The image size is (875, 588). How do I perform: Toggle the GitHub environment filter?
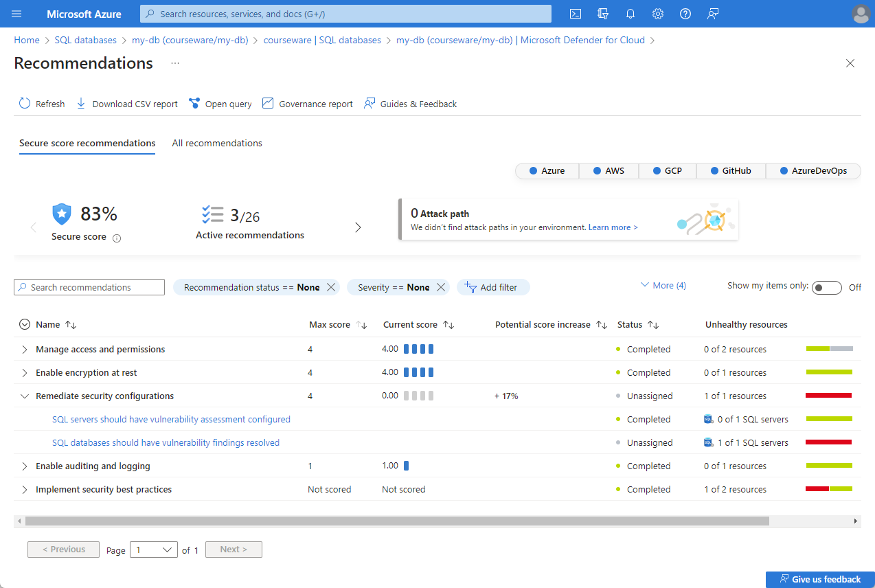(730, 171)
